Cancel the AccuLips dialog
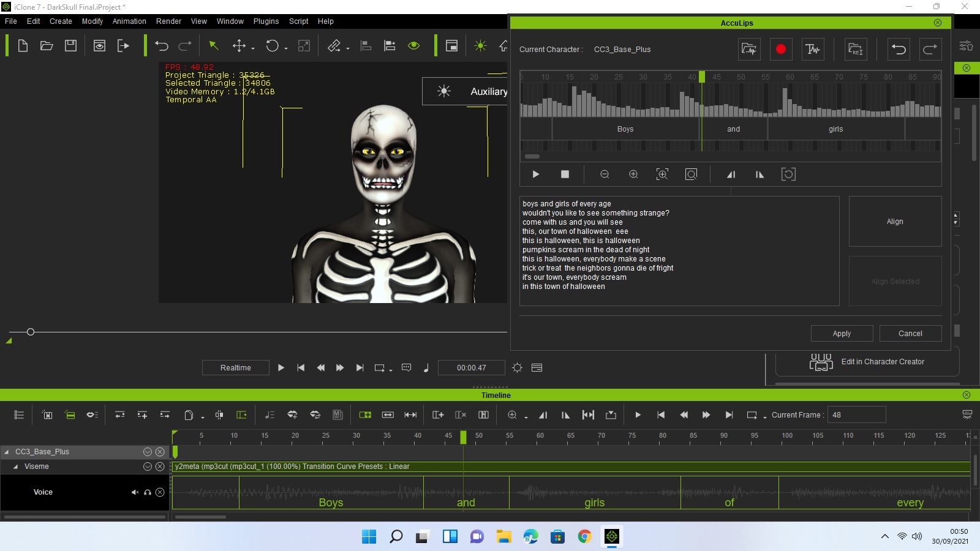This screenshot has width=980, height=551. [x=910, y=334]
